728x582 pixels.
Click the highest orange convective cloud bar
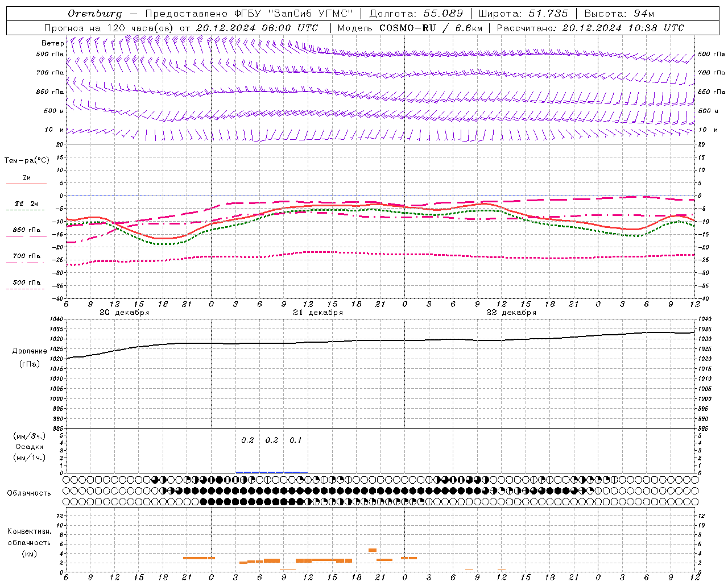pyautogui.click(x=373, y=550)
